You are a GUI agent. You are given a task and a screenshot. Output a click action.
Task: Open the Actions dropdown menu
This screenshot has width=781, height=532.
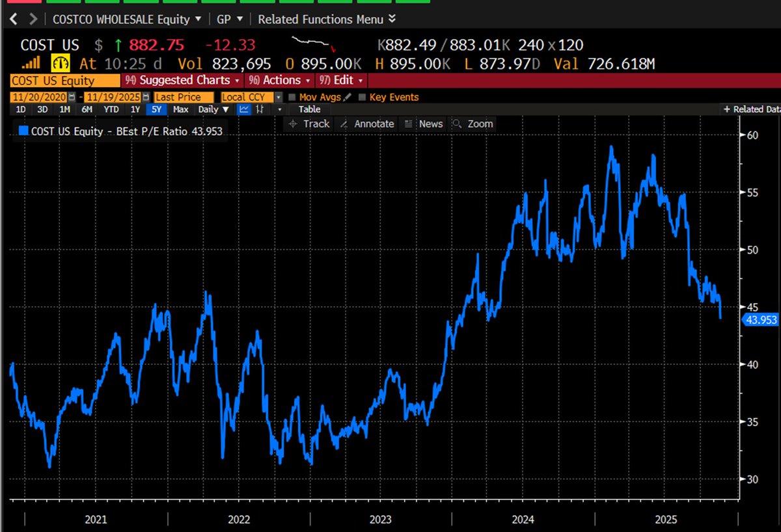pyautogui.click(x=280, y=80)
